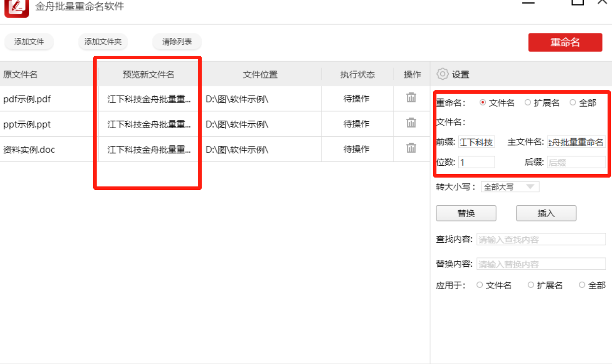Click the app logo icon in title bar
Image resolution: width=612 pixels, height=364 pixels.
(17, 8)
